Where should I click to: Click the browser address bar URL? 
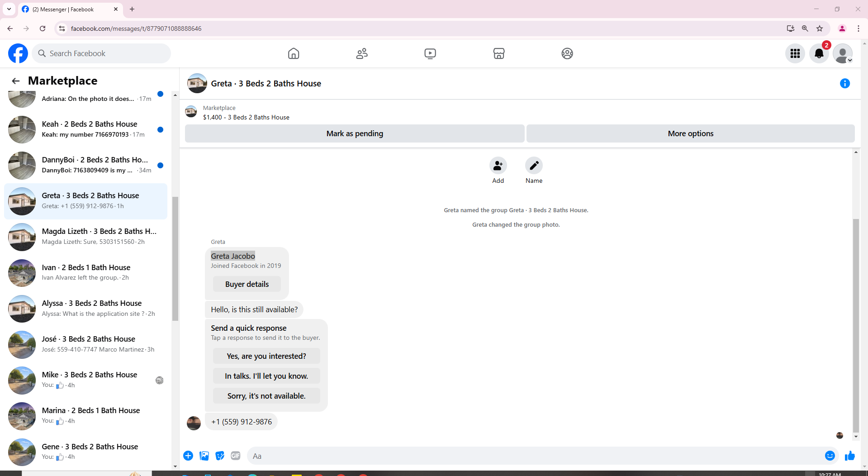[x=136, y=29]
